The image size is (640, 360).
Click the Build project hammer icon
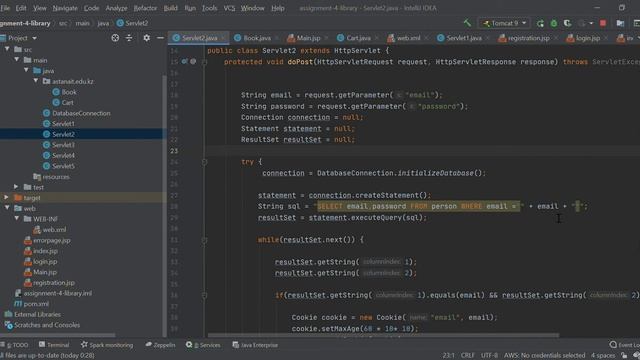467,23
